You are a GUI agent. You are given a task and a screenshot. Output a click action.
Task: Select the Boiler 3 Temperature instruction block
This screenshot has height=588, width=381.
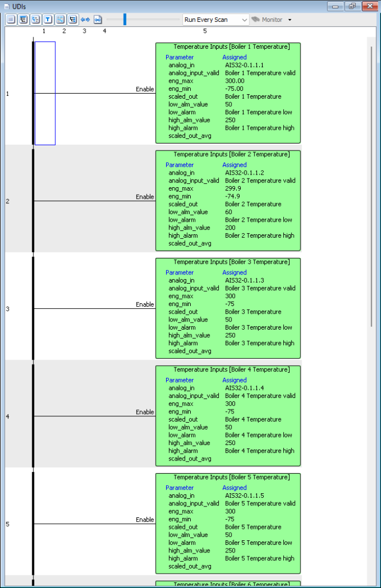(x=228, y=308)
